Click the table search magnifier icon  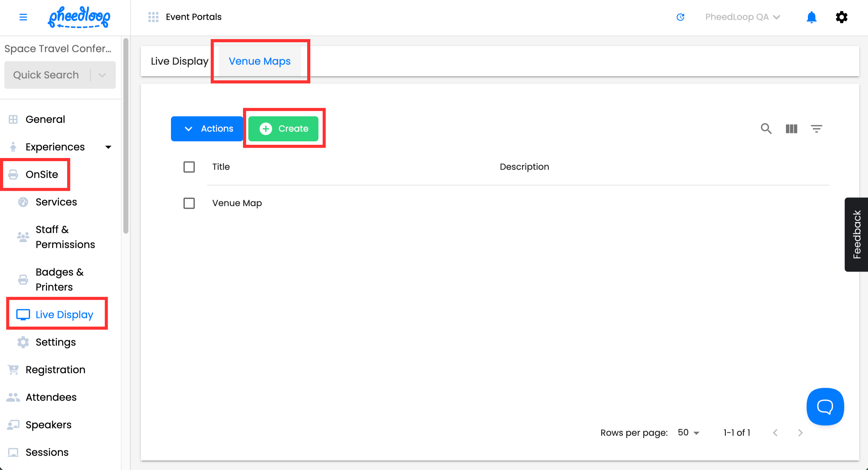click(766, 129)
